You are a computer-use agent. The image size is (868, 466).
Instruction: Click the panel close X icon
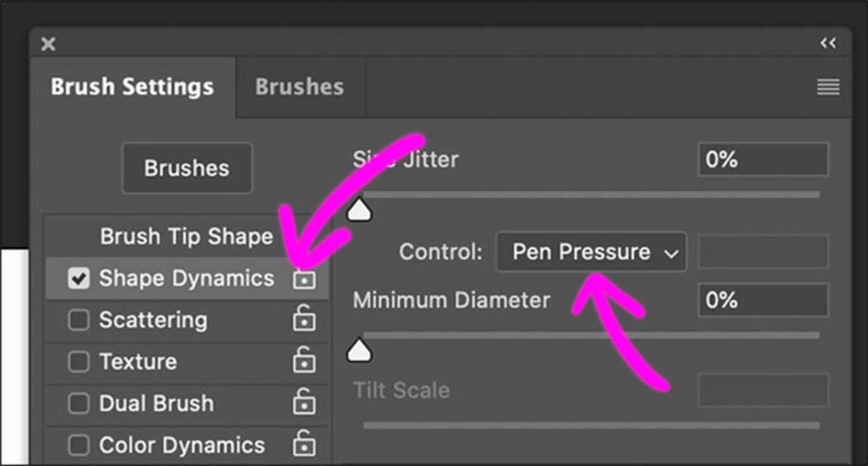coord(48,44)
